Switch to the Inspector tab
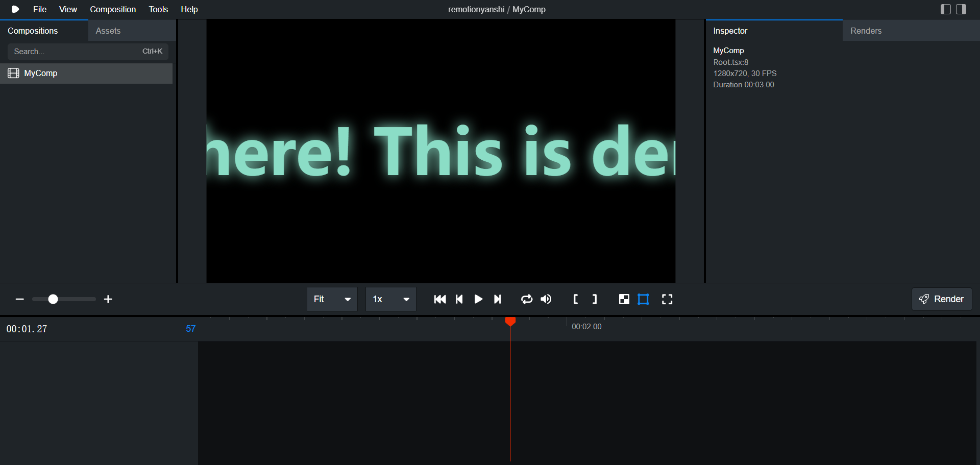 [774, 31]
